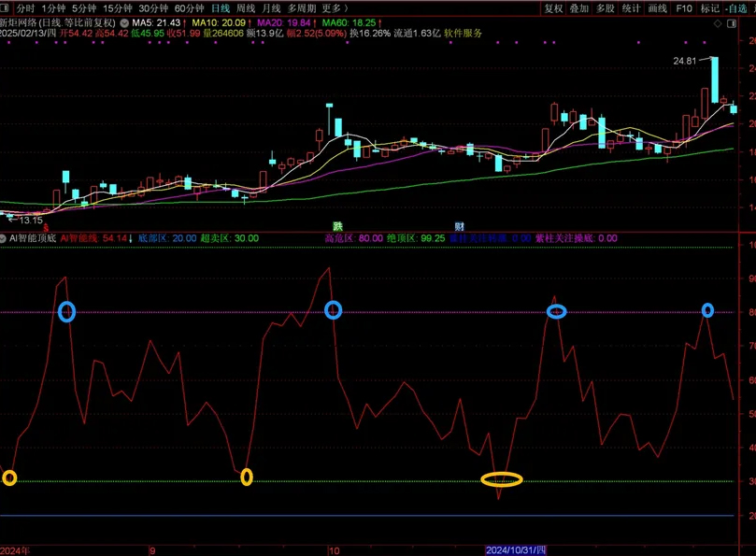
Task: Click the 软件服务 sector link
Action: [464, 33]
